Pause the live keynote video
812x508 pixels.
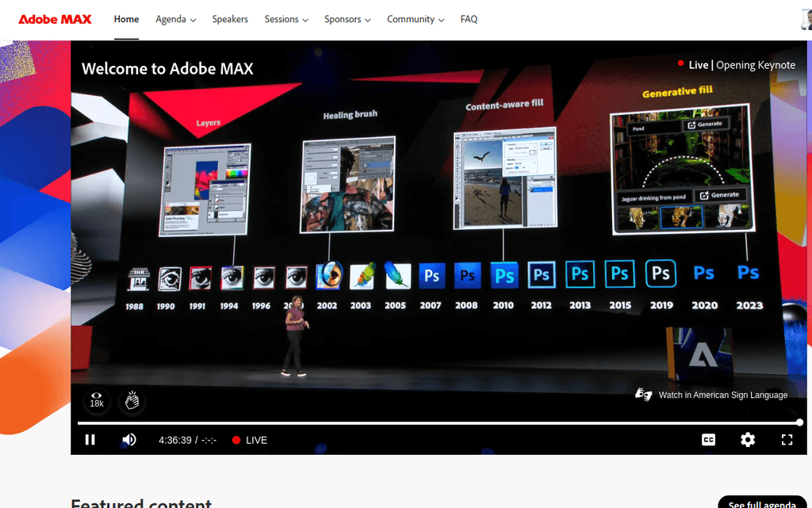click(x=90, y=440)
